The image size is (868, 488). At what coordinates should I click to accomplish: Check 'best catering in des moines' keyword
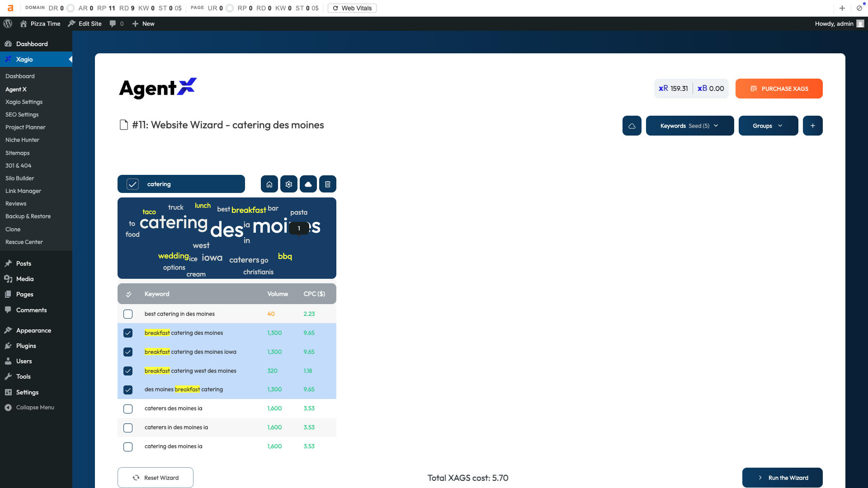click(128, 314)
